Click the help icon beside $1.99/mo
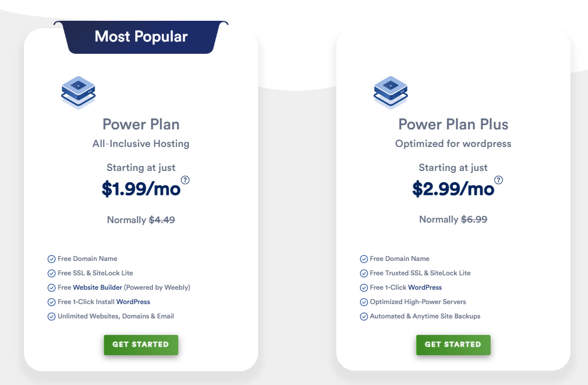 (185, 180)
